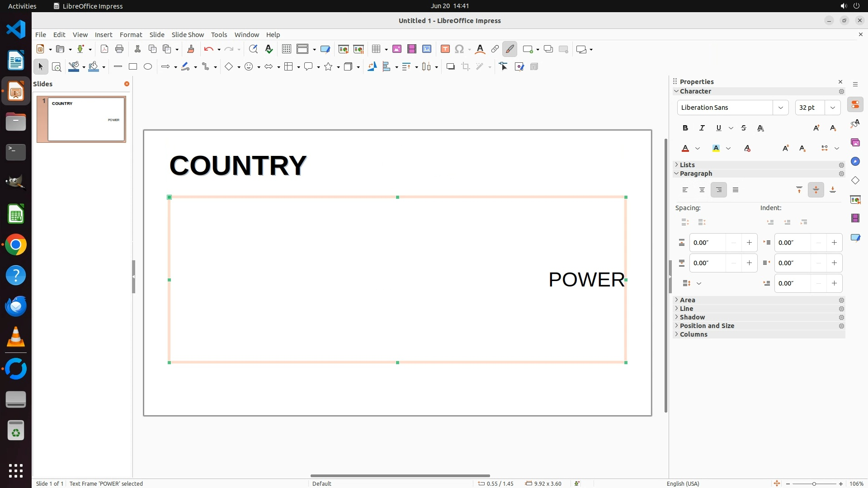Open the Format menu
This screenshot has width=868, height=488.
(131, 35)
